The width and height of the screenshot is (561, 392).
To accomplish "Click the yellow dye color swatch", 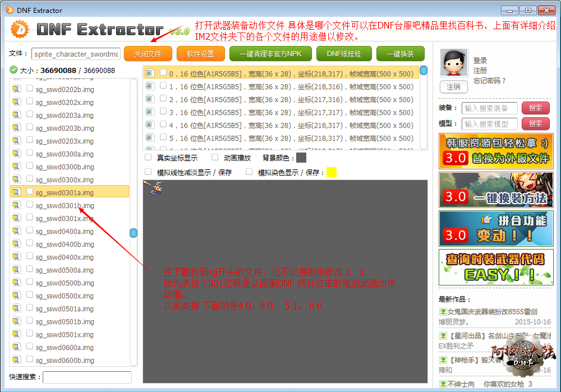I will 332,172.
